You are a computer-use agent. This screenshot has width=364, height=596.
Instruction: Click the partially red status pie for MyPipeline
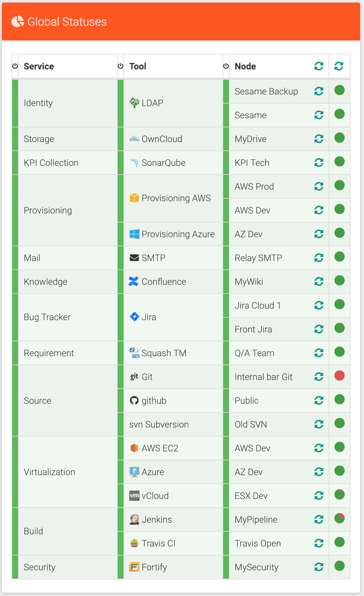coord(340,518)
